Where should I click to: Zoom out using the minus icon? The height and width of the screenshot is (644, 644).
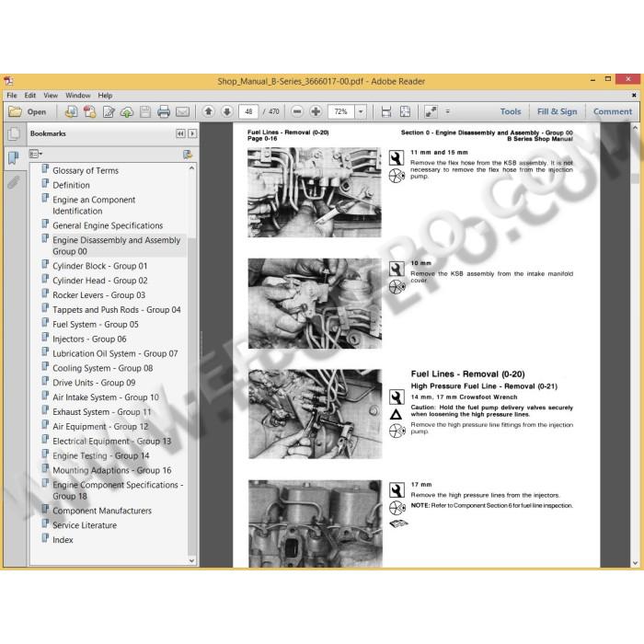297,111
